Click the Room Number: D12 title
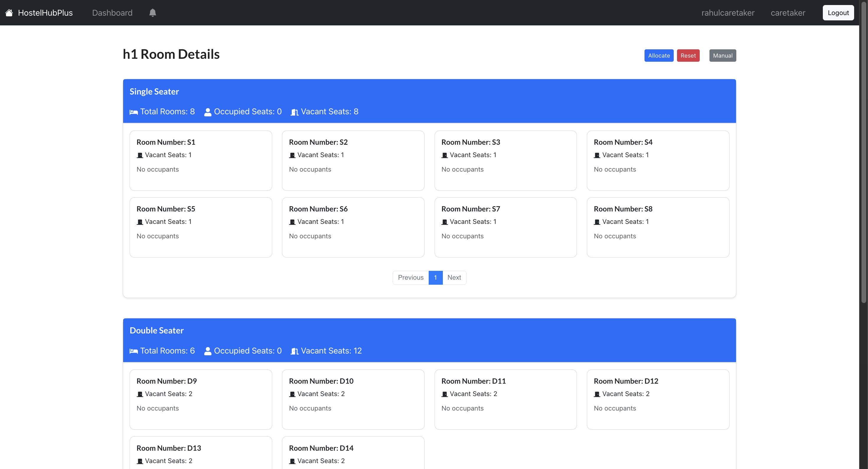This screenshot has width=868, height=469. coord(626,381)
